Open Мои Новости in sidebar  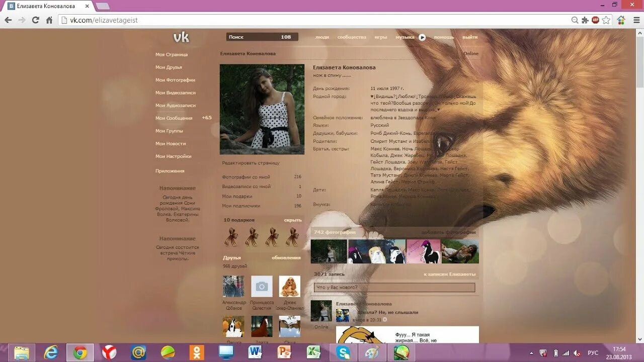click(x=171, y=144)
